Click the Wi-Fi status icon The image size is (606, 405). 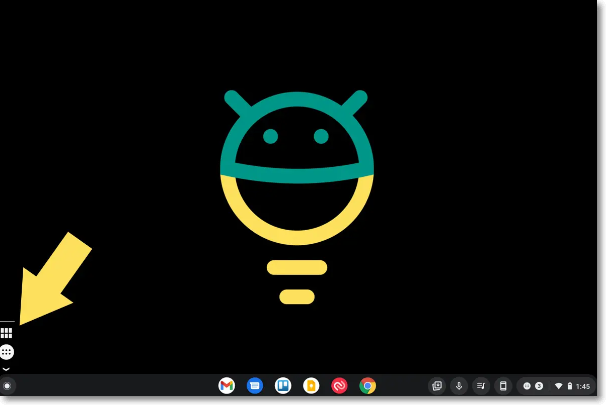click(x=558, y=386)
